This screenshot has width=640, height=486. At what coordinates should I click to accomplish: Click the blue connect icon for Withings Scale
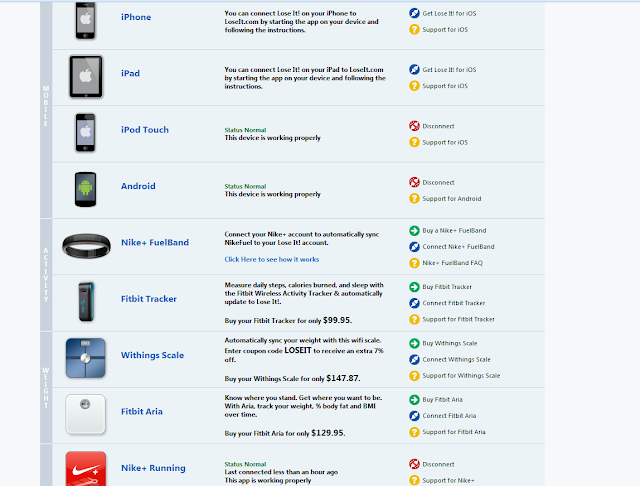414,359
